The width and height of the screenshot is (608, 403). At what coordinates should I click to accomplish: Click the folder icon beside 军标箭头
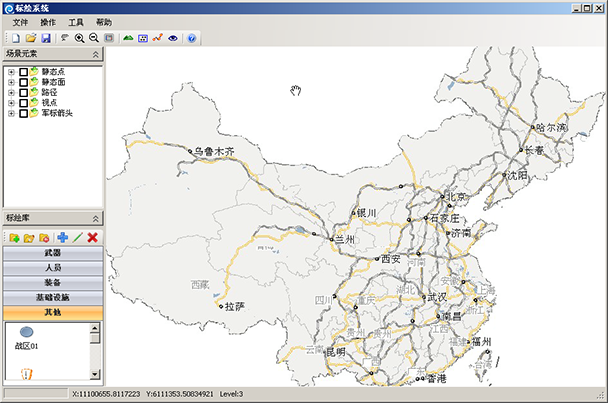point(34,113)
